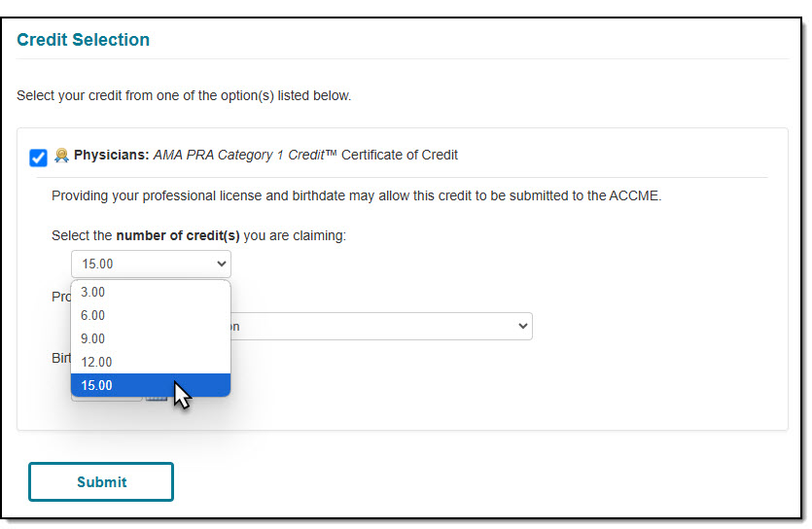The image size is (812, 529).
Task: Open the partially hidden birthdate calendar icon
Action: (x=156, y=399)
